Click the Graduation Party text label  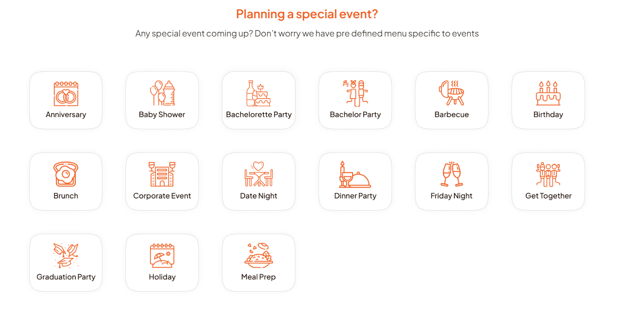66,277
